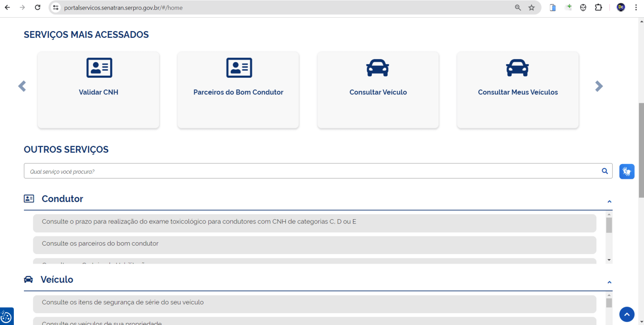Click the magnifier to search services
Screen dimensions: 644x325
pyautogui.click(x=605, y=171)
